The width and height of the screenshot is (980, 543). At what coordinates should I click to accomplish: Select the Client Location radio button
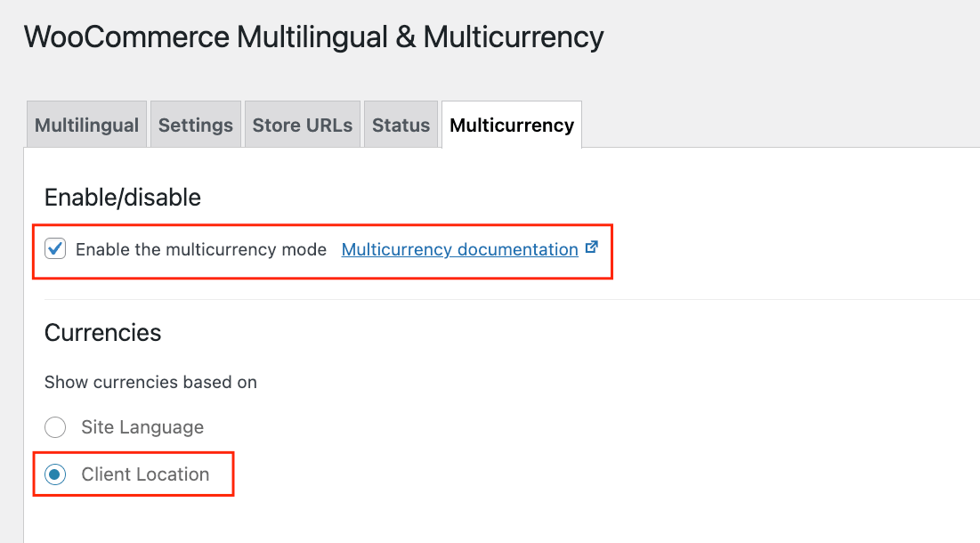55,474
